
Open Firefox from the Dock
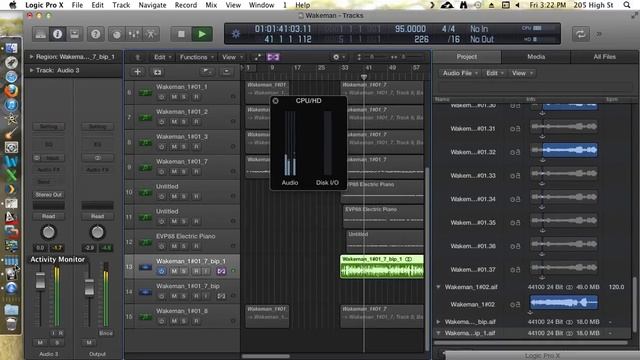(11, 91)
